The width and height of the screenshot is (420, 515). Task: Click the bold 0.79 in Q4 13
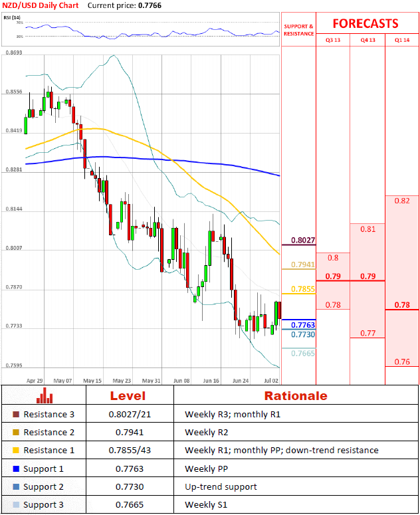tap(367, 276)
